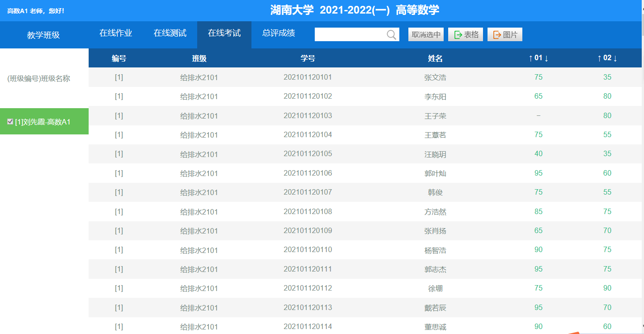Click 杨智浩's exam 01 score 90

(x=538, y=249)
